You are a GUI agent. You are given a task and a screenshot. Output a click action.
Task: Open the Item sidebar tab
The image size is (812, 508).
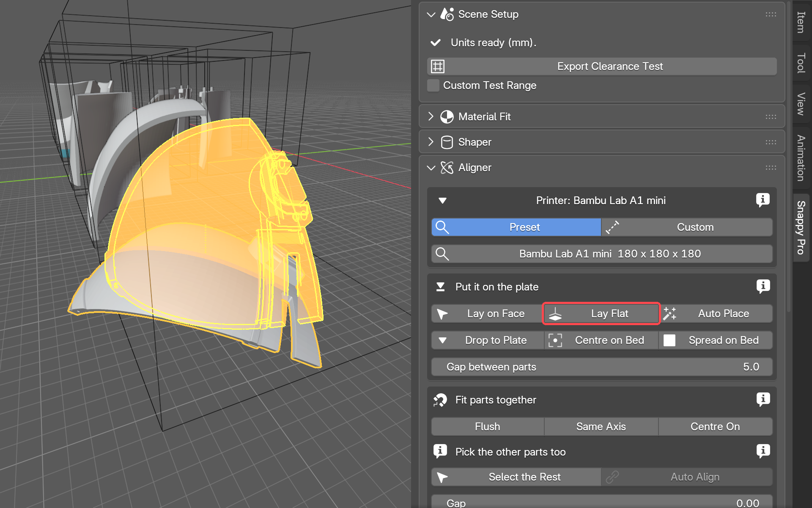point(801,22)
